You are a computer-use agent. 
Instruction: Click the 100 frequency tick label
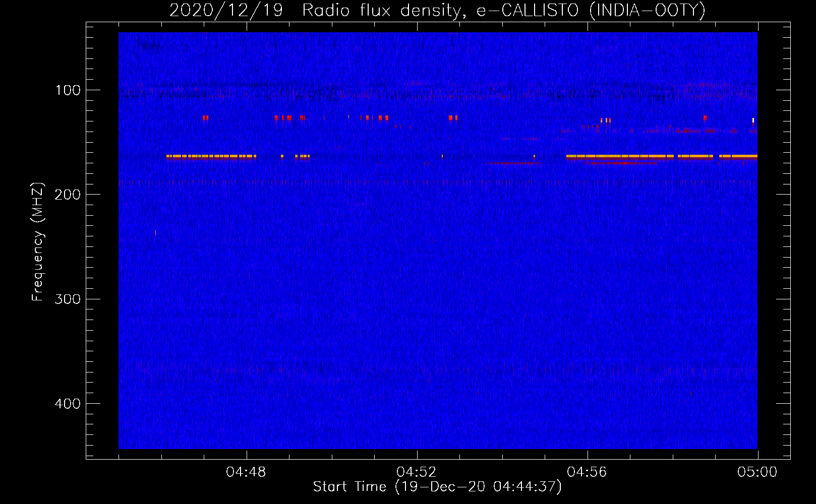[68, 90]
